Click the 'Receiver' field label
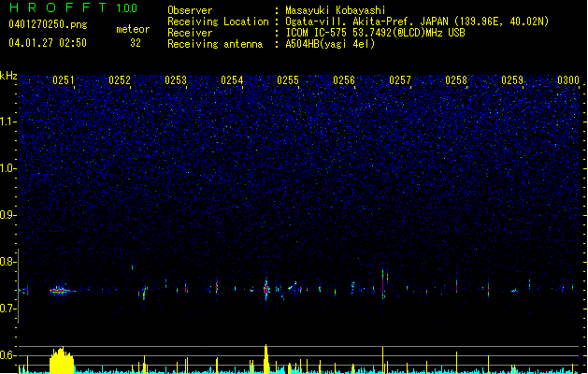 [190, 33]
